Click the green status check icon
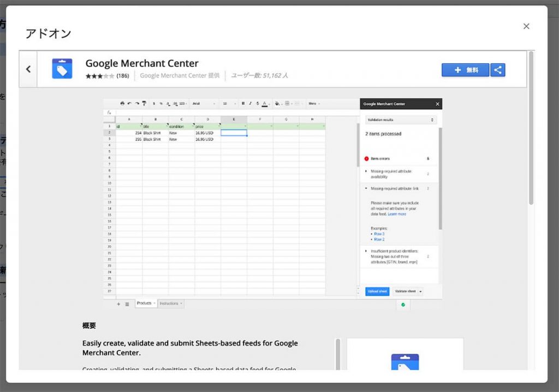 pyautogui.click(x=403, y=305)
